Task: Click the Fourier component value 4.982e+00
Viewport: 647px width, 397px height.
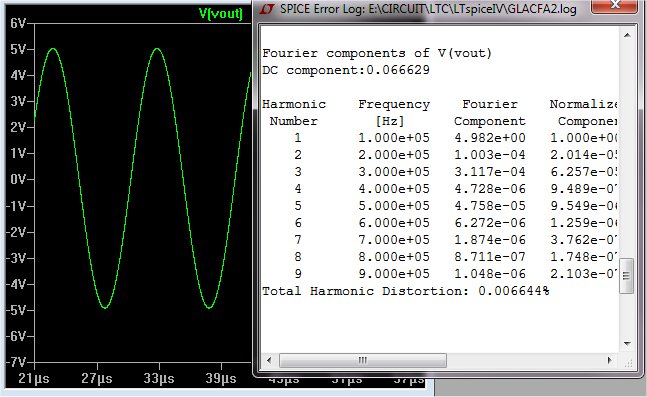Action: pos(490,138)
